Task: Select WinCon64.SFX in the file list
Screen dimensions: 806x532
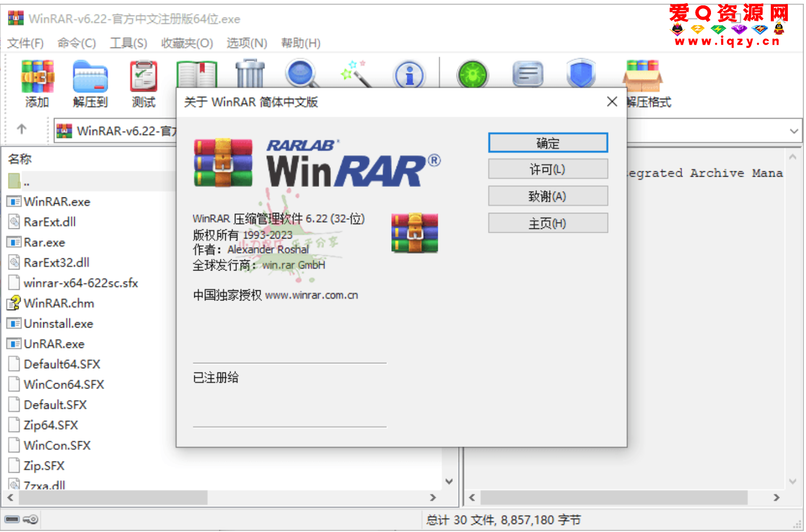Action: tap(64, 384)
